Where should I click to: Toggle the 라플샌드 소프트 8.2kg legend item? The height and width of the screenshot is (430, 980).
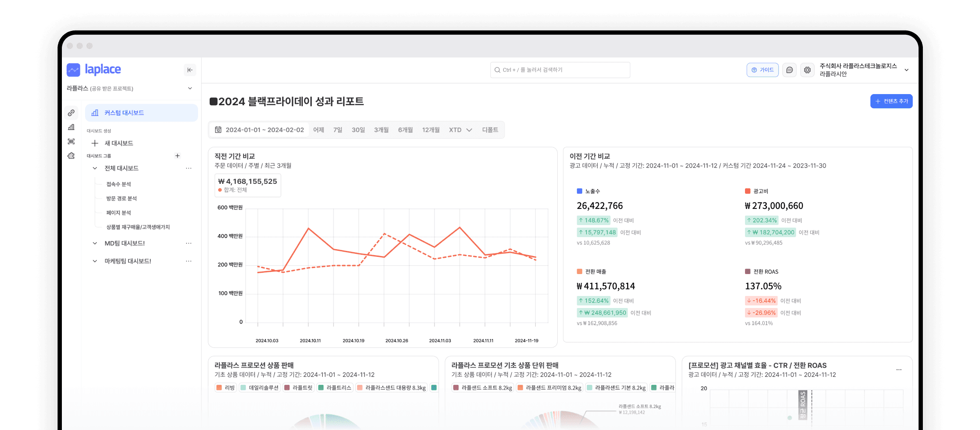pos(483,387)
